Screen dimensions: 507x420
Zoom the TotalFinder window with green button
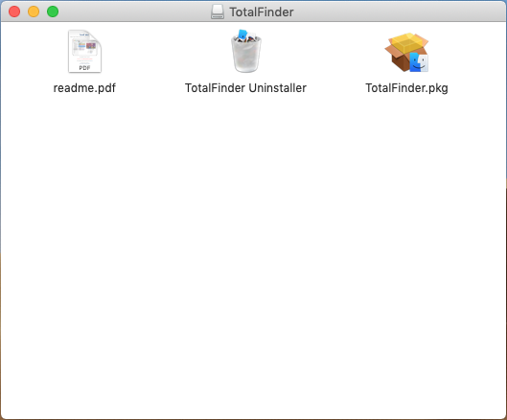(x=53, y=12)
